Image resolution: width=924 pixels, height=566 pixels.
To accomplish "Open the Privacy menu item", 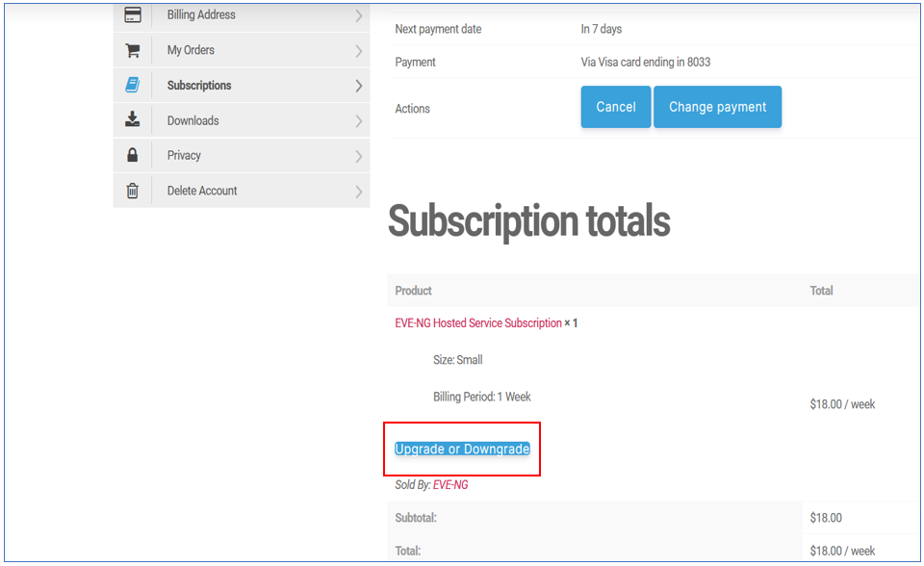I will click(242, 155).
